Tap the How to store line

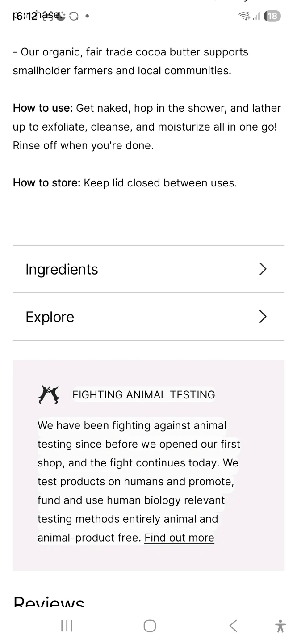point(125,183)
